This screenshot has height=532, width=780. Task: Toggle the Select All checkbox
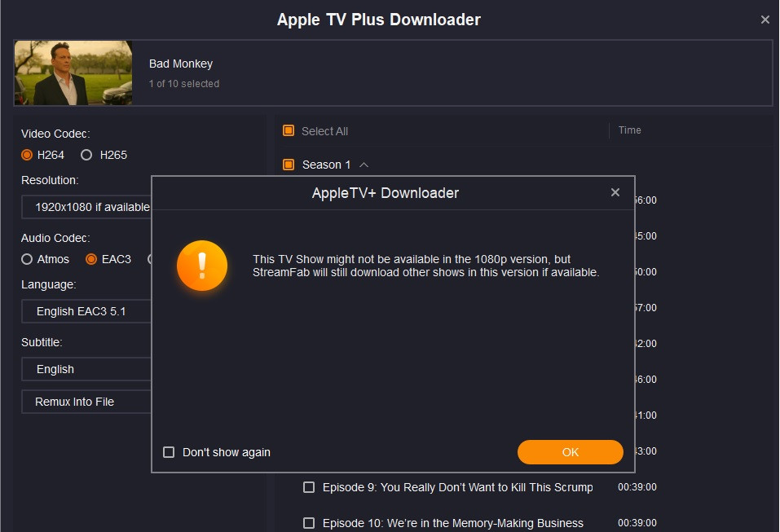289,131
